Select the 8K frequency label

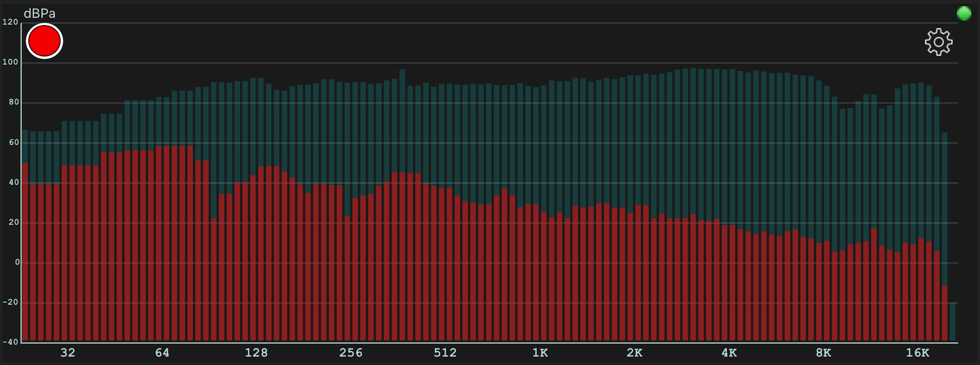[823, 353]
